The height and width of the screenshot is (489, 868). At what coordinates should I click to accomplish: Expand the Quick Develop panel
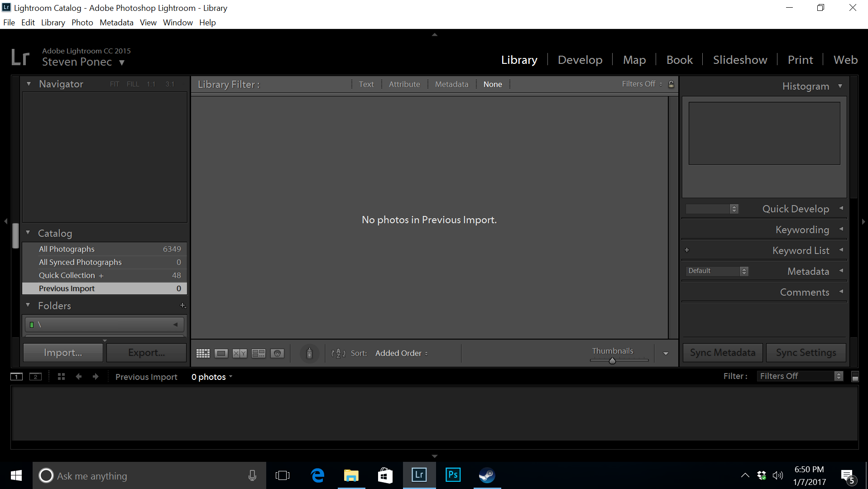coord(841,208)
